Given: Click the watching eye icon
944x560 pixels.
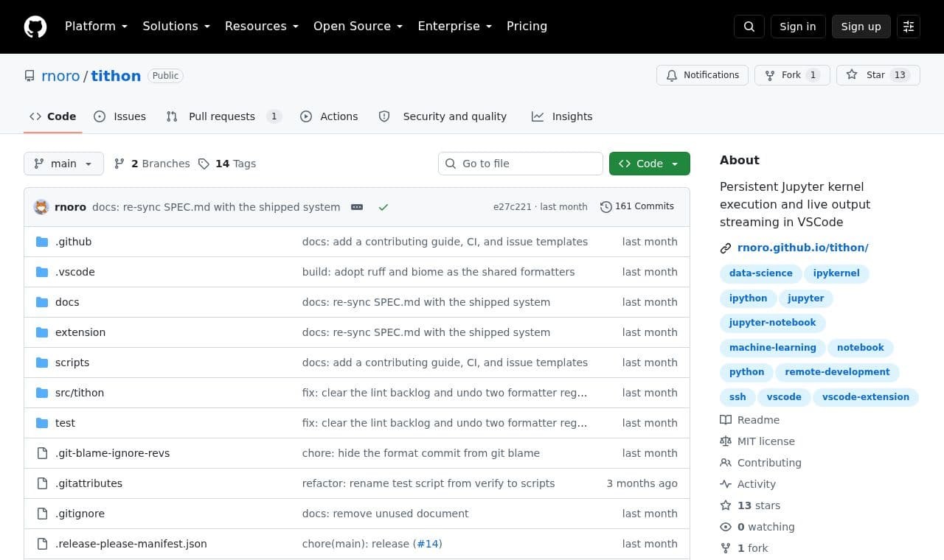Looking at the screenshot, I should (726, 527).
